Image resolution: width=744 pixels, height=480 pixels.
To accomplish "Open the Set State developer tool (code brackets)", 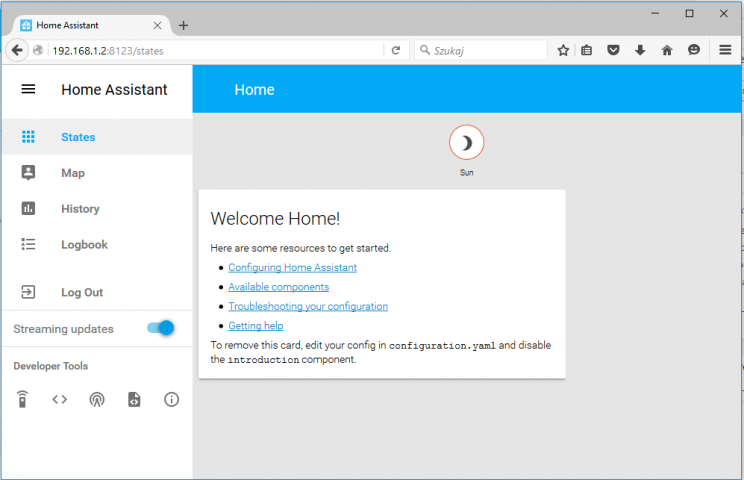I will click(x=60, y=400).
